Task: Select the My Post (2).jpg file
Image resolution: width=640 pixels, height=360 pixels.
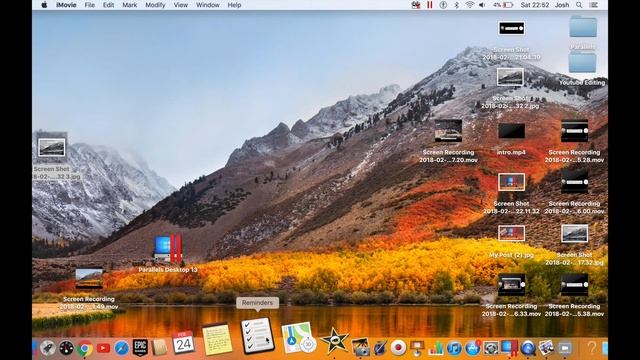Action: click(511, 242)
